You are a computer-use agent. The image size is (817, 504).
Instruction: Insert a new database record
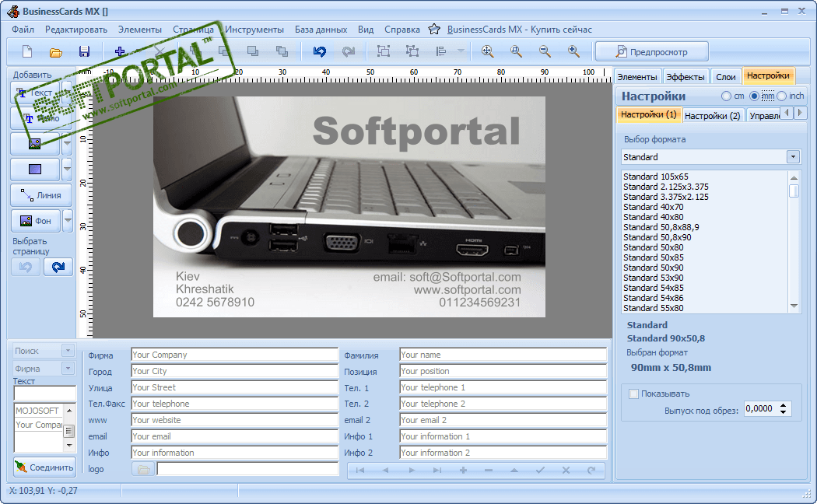[x=463, y=470]
